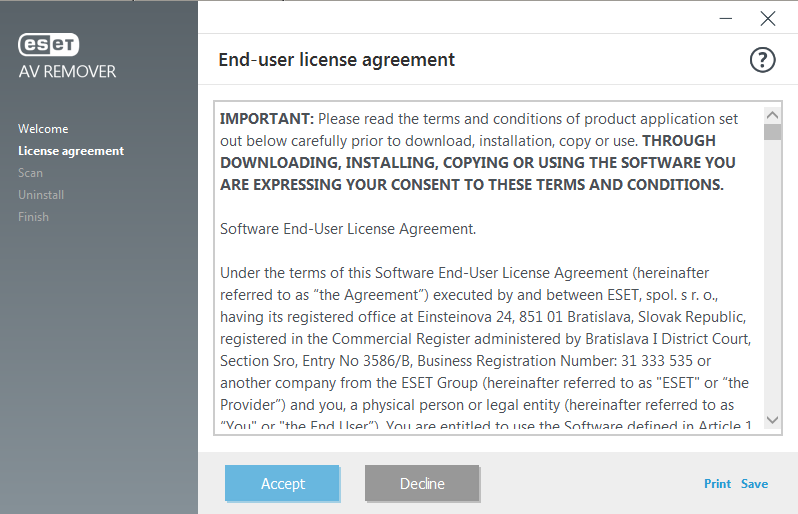This screenshot has width=798, height=514.
Task: Click the scrollbar up arrow
Action: point(772,116)
